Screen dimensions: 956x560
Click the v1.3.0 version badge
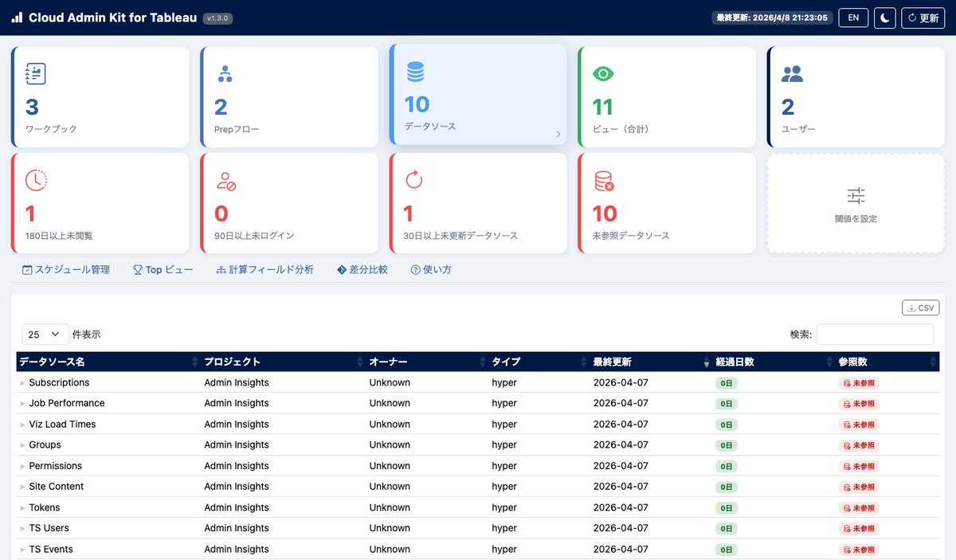(217, 18)
